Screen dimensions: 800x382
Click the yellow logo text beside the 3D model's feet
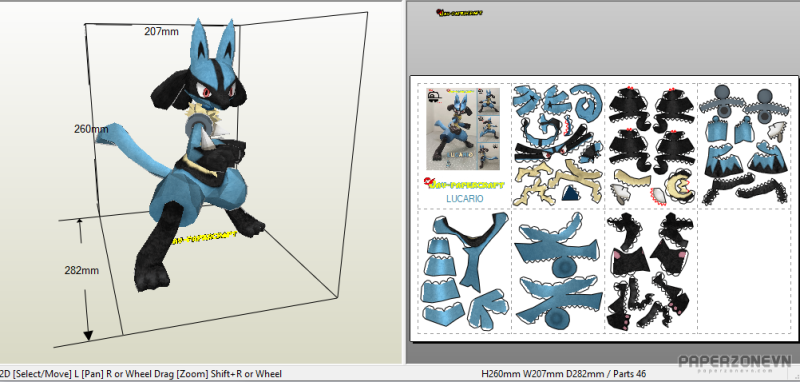[204, 238]
